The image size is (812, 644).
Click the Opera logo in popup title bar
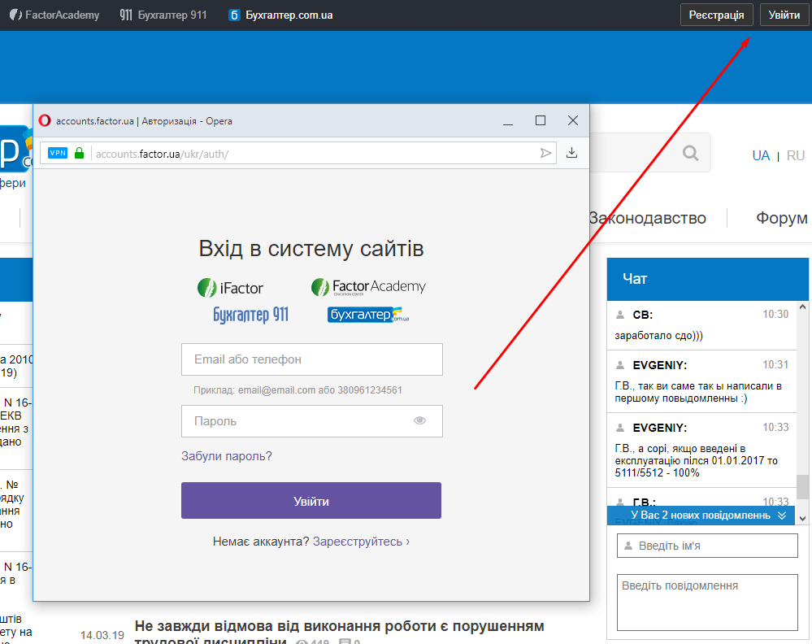click(x=45, y=120)
